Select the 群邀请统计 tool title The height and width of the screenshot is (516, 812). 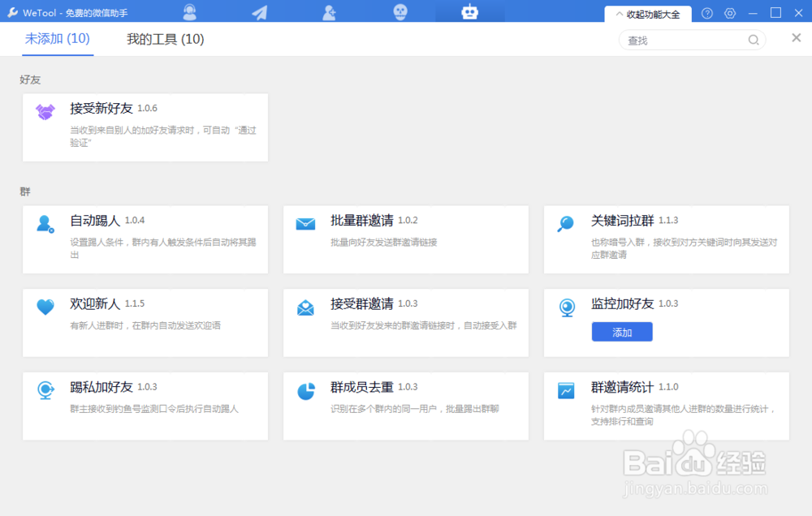pos(623,387)
